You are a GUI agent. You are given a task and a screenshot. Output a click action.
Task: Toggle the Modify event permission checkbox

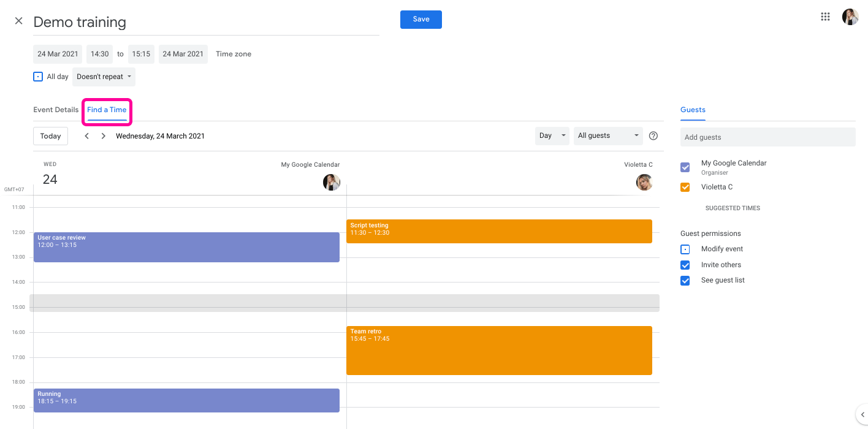coord(685,249)
